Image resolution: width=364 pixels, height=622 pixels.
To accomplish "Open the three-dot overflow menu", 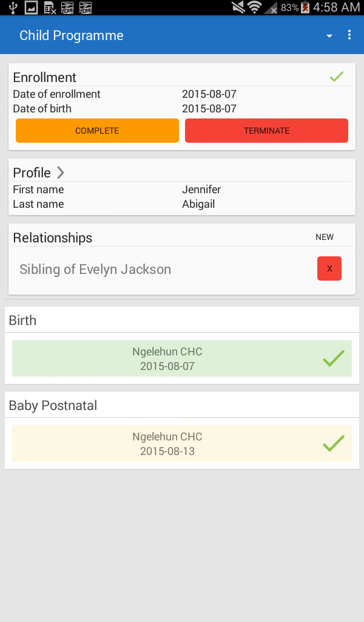I will pos(349,35).
